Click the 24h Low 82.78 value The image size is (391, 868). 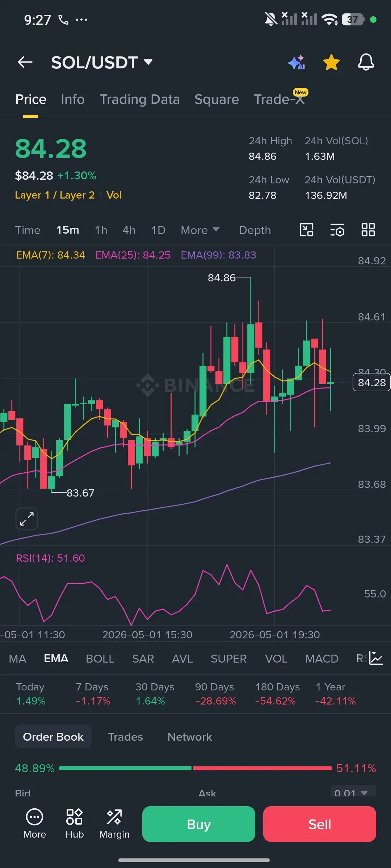tap(262, 195)
